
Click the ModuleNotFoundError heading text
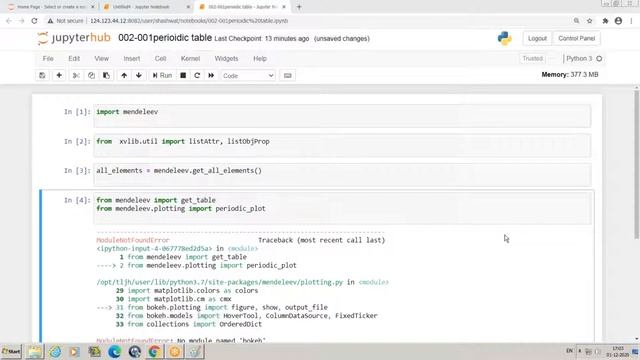(133, 240)
